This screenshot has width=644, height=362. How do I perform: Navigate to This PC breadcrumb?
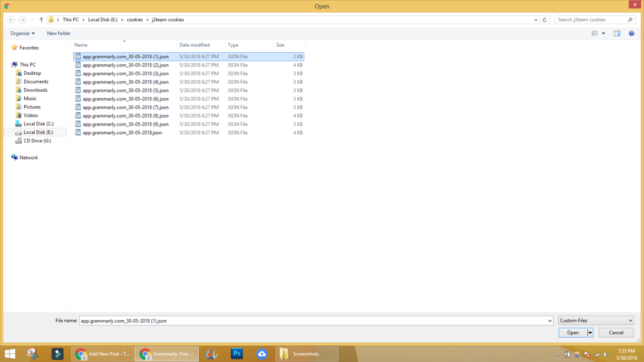click(x=70, y=20)
